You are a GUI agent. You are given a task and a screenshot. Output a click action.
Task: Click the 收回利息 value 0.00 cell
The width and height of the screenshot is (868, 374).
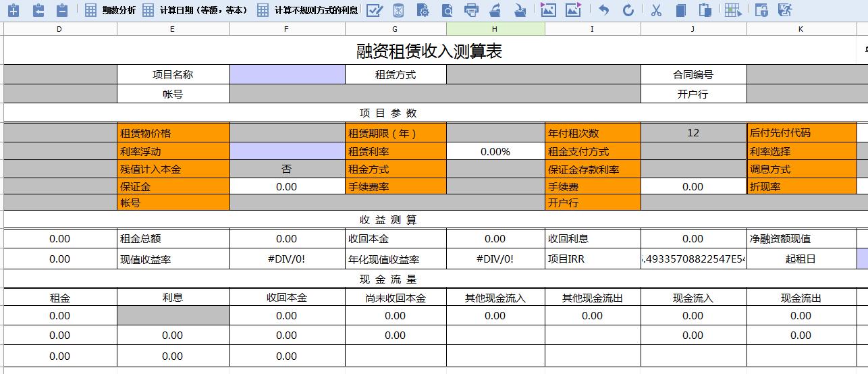click(x=693, y=238)
